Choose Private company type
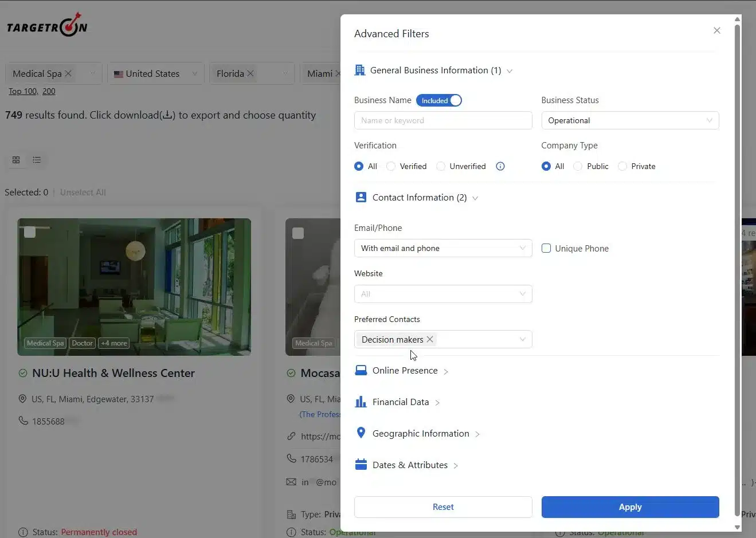Screen dimensions: 756x538 point(622,166)
